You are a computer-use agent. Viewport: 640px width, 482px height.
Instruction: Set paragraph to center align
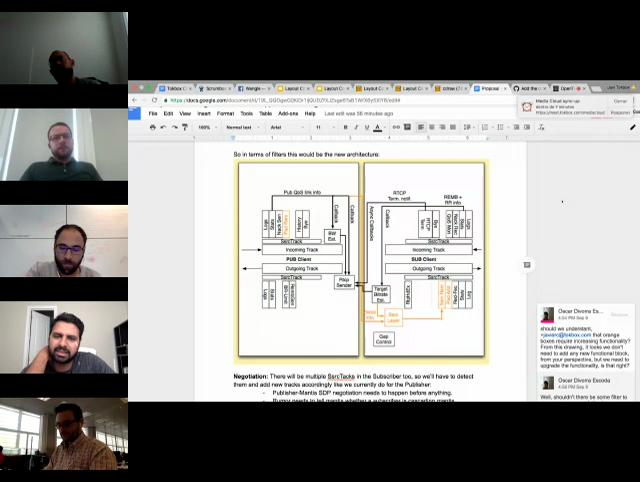click(431, 127)
